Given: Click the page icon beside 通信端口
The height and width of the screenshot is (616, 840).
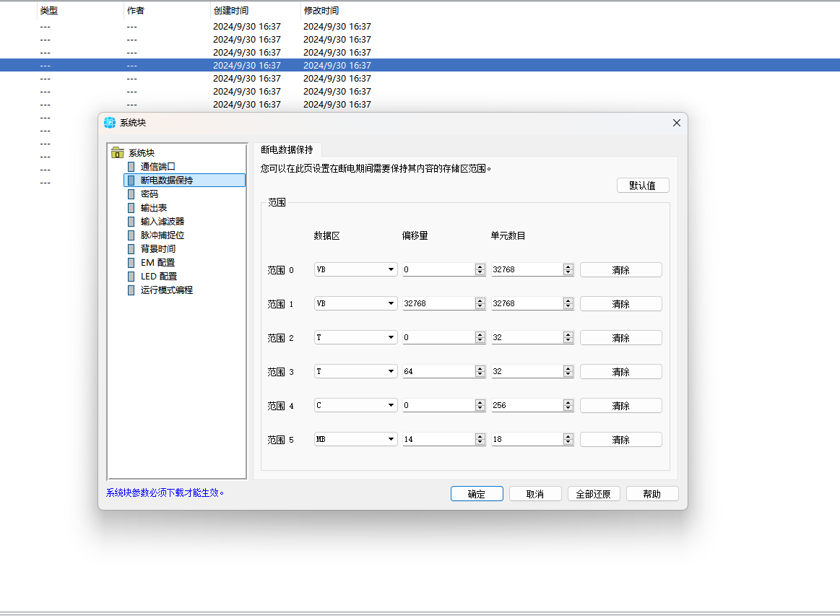Looking at the screenshot, I should pos(131,167).
